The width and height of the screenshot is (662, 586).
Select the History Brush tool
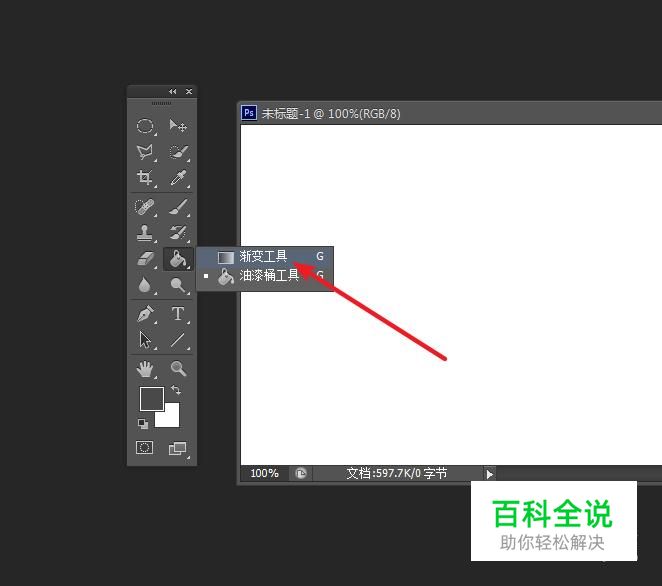point(178,233)
